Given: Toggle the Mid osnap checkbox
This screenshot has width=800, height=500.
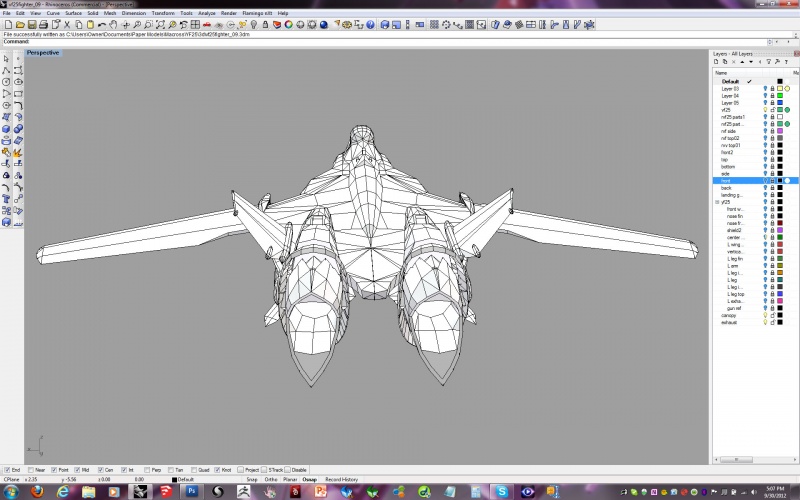Looking at the screenshot, I should tap(77, 470).
